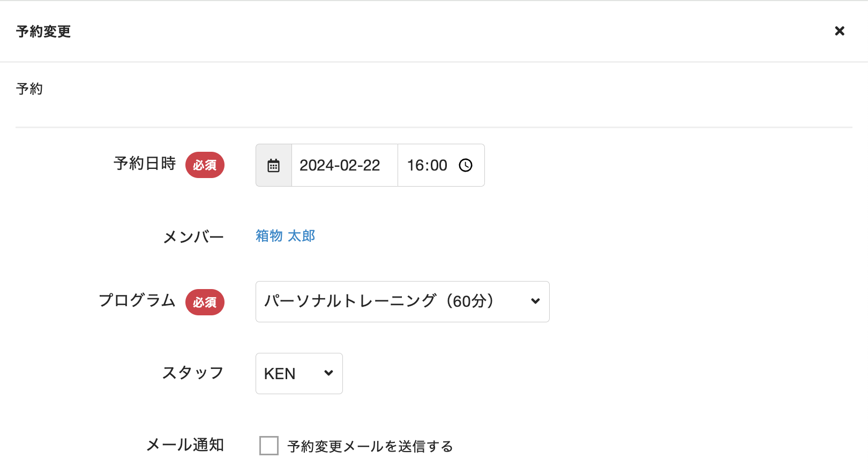Click the calendar icon beside the date
Screen dimensions: 868x473
pos(274,165)
